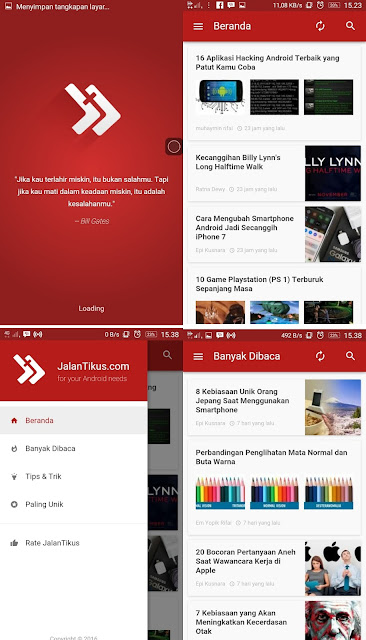Tap the refresh icon in Beranda header
Screen dimensions: 366x640
pyautogui.click(x=320, y=26)
